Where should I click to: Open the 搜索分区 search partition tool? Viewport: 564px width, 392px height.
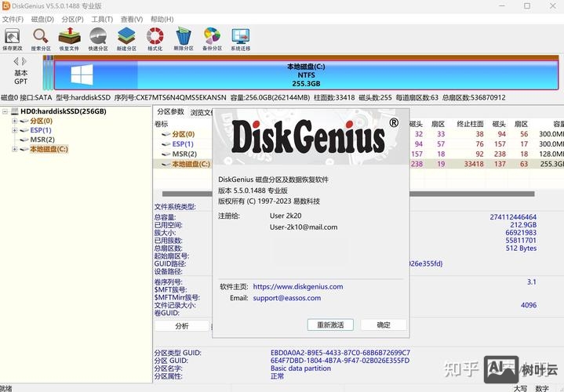41,39
